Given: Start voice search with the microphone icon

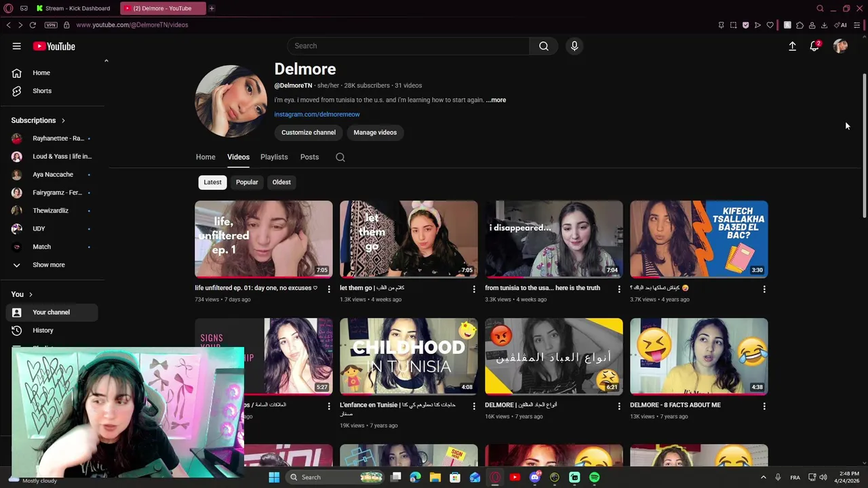Looking at the screenshot, I should pos(574,46).
